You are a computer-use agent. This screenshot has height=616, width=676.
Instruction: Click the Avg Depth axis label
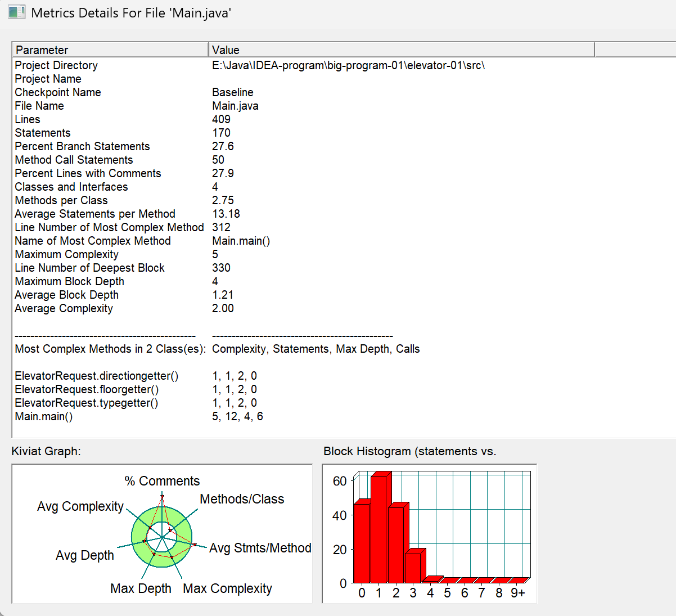85,555
